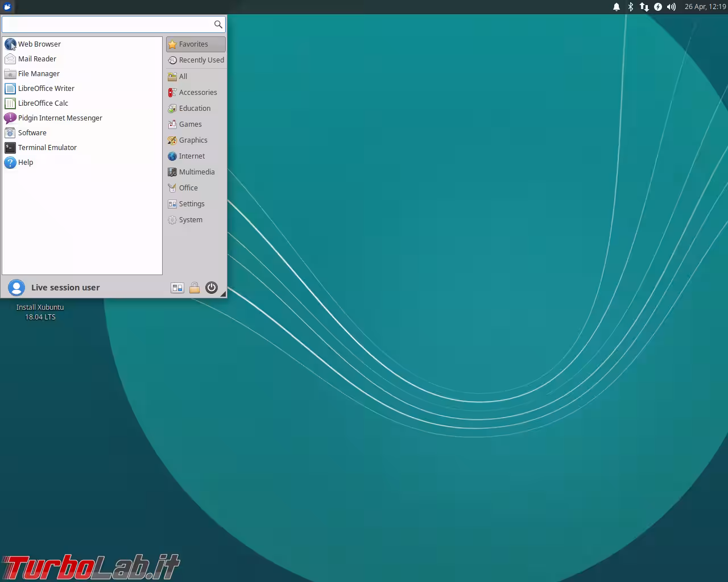
Task: Open Help from the menu
Action: coord(24,162)
